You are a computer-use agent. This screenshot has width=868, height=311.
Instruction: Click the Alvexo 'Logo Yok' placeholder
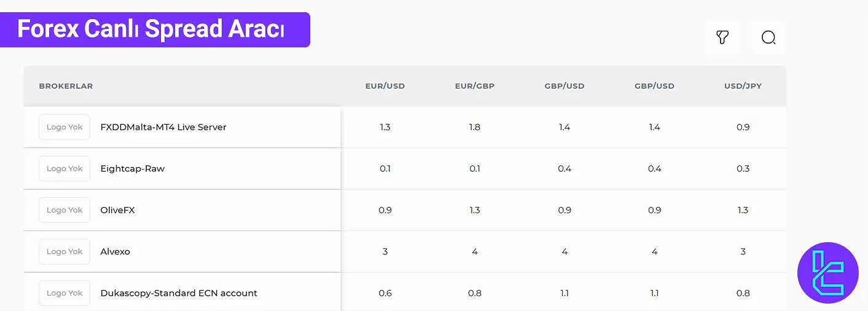point(65,251)
